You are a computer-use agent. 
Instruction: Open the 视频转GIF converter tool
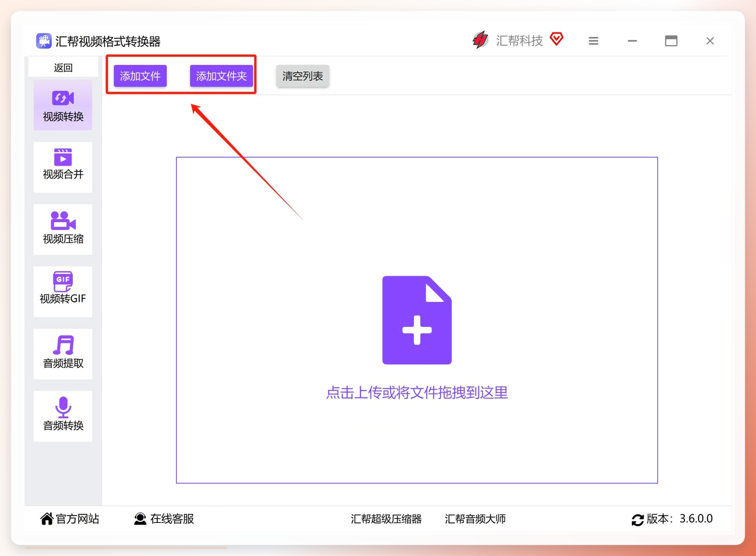tap(63, 291)
